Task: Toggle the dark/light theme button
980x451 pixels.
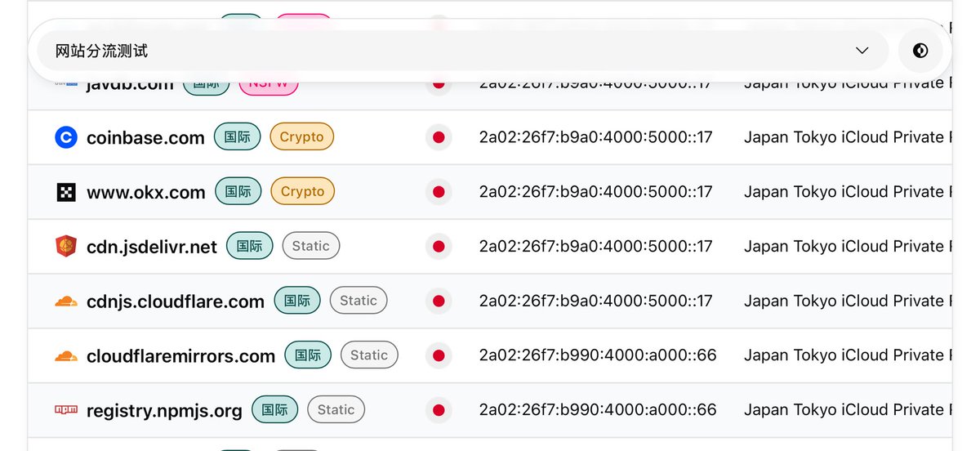Action: pos(920,51)
